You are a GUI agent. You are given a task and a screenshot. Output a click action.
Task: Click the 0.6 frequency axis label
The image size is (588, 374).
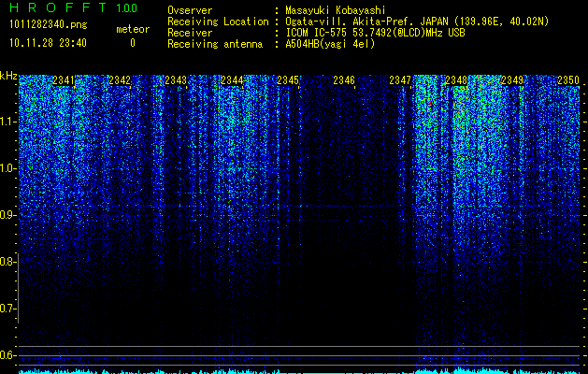point(7,355)
